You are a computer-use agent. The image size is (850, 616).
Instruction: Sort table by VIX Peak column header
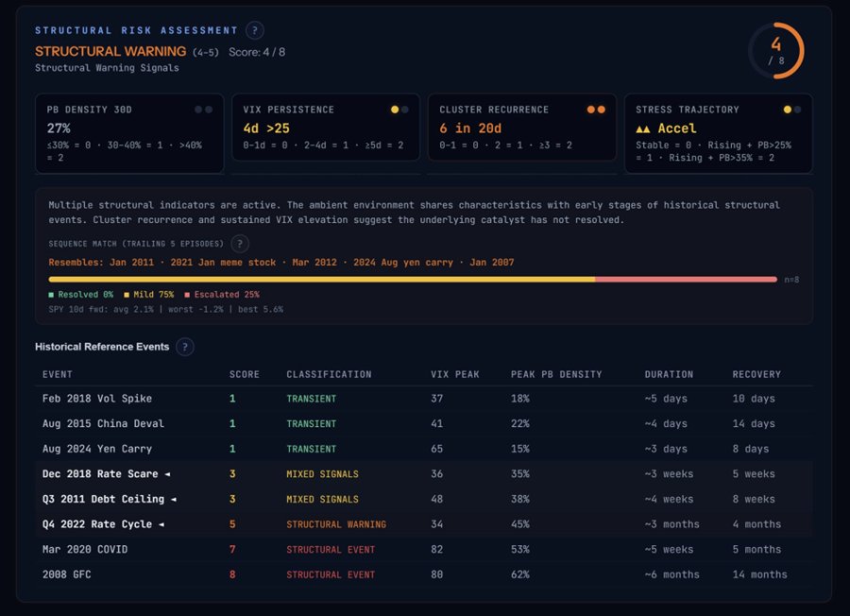454,374
